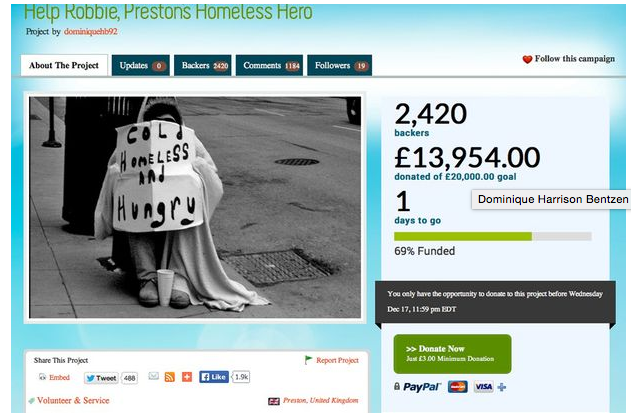Open the dominiquehb92 profile link
This screenshot has height=414, width=631.
click(91, 31)
